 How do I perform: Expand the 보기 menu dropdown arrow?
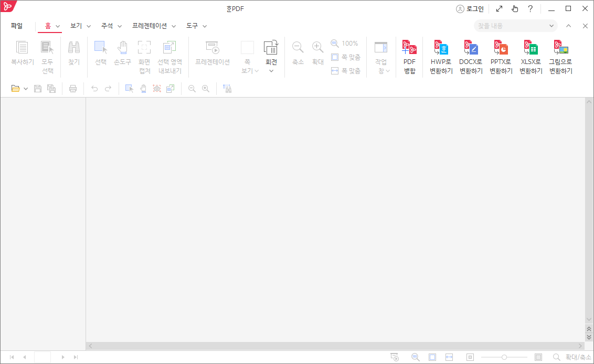[x=89, y=26]
